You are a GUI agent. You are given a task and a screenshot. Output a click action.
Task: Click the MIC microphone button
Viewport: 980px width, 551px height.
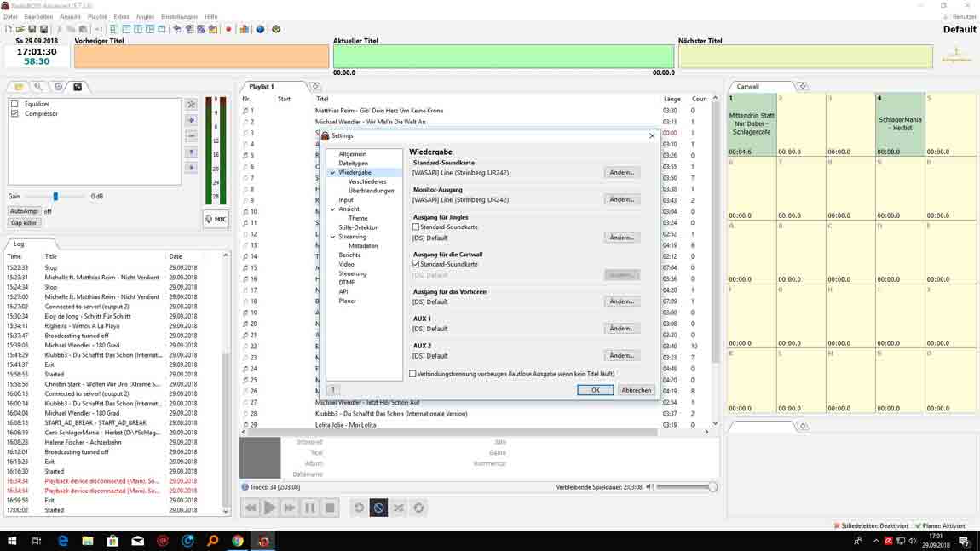(216, 219)
